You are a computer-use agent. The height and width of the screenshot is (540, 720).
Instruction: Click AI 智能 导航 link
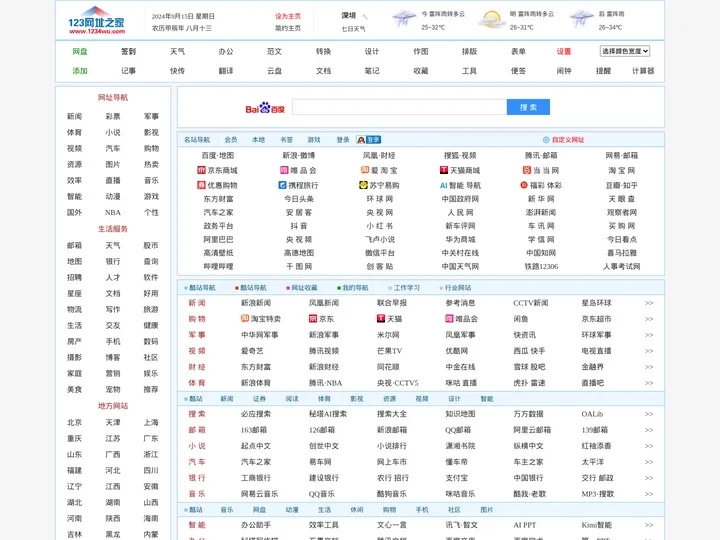click(x=460, y=186)
